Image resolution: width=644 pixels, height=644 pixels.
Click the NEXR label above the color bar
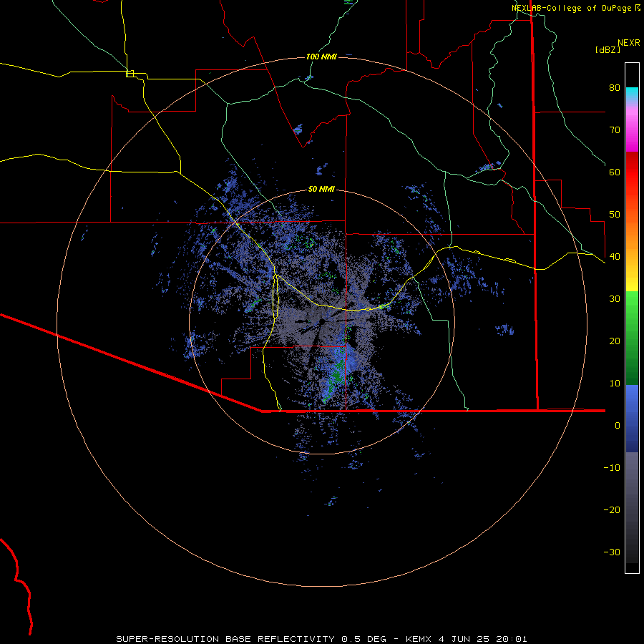[x=629, y=43]
